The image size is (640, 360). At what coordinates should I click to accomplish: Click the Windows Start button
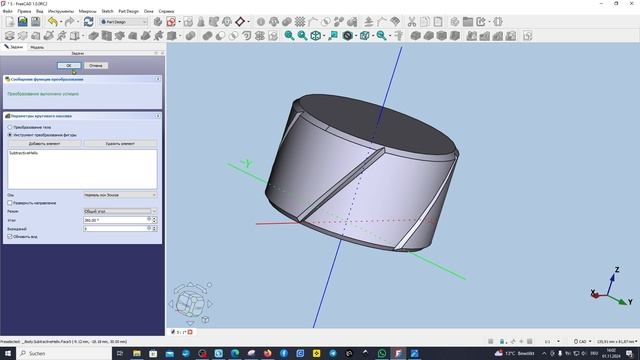8,353
